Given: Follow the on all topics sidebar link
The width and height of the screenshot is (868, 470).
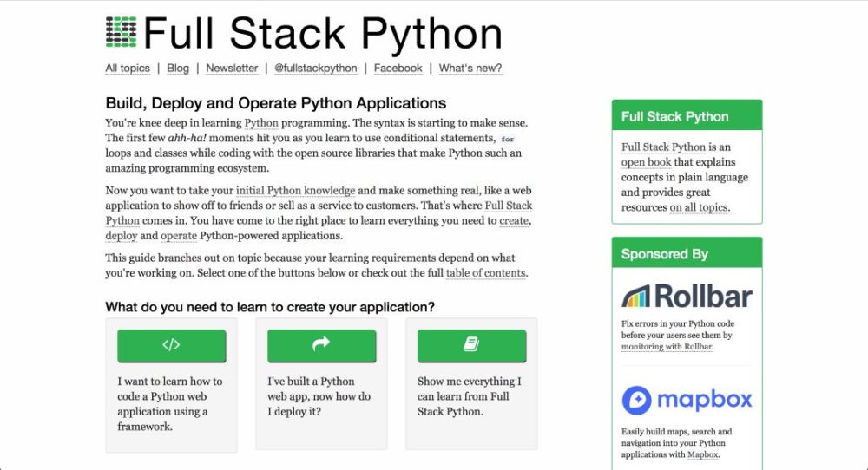Looking at the screenshot, I should click(x=699, y=207).
